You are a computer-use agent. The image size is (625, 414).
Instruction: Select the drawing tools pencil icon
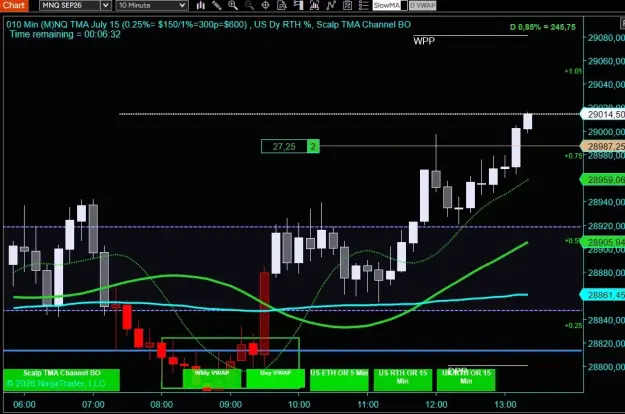coord(216,6)
